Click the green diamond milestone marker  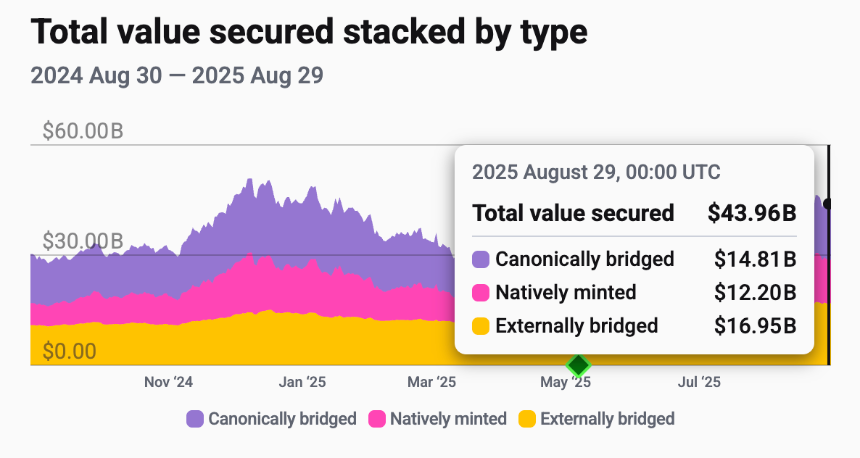click(579, 365)
